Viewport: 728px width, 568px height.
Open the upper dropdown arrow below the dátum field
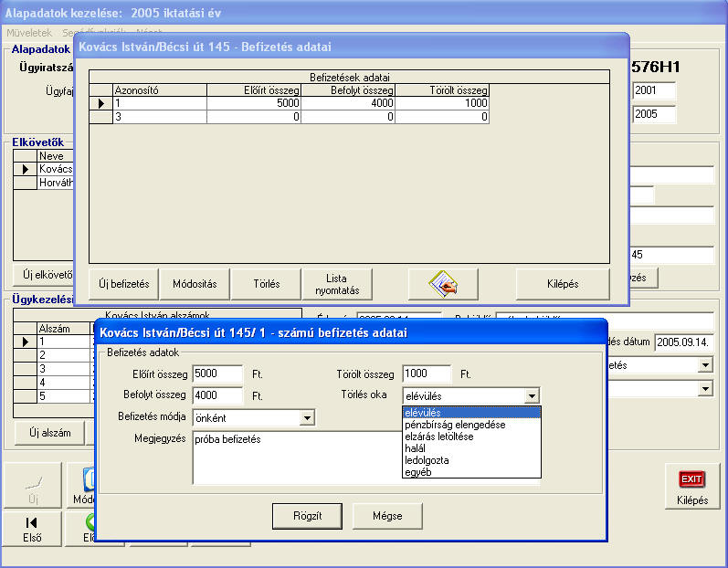coord(705,364)
